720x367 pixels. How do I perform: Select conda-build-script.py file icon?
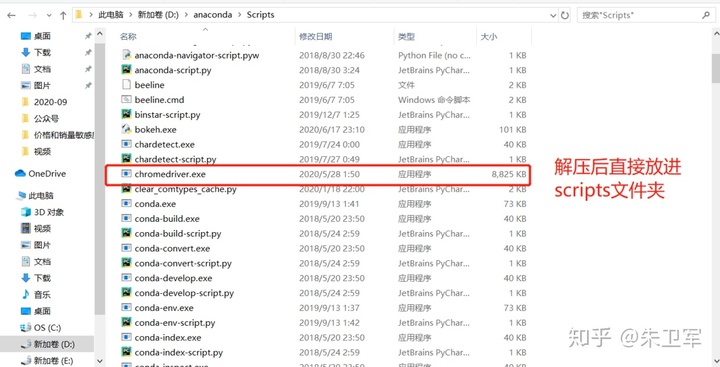coord(126,233)
